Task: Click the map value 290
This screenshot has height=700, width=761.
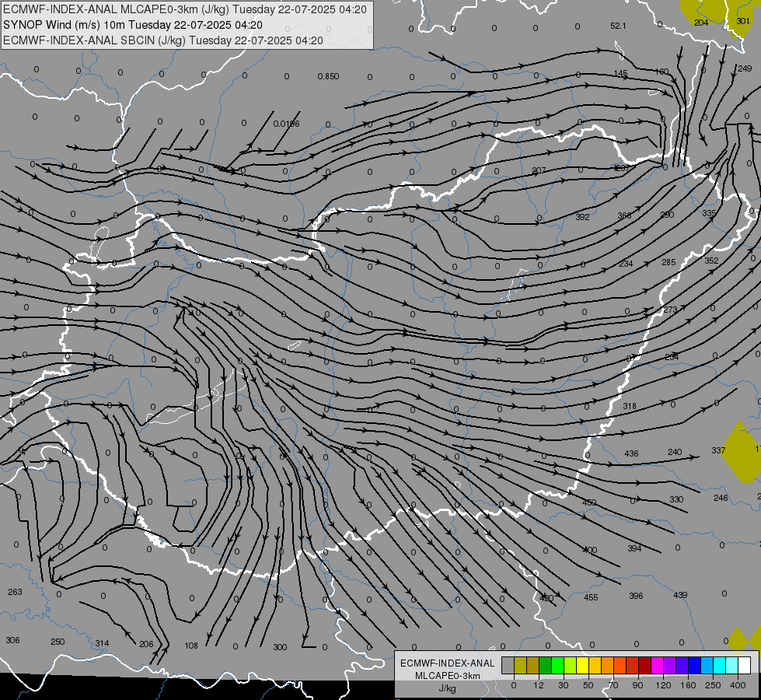Action: click(667, 215)
